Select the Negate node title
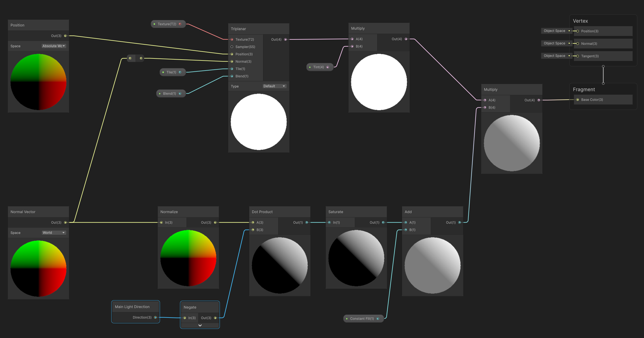 190,307
